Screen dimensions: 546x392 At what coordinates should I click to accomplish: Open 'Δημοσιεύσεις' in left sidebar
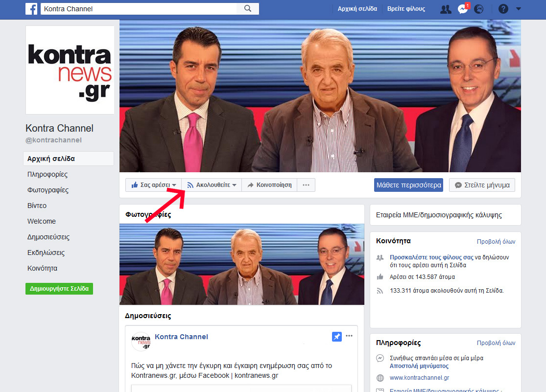point(48,237)
